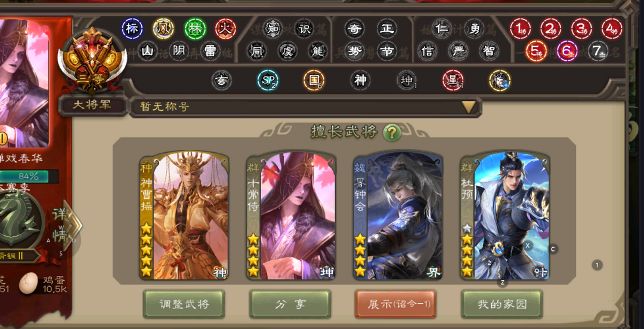Click the green 林 pack badge
Image resolution: width=644 pixels, height=329 pixels.
pyautogui.click(x=195, y=29)
